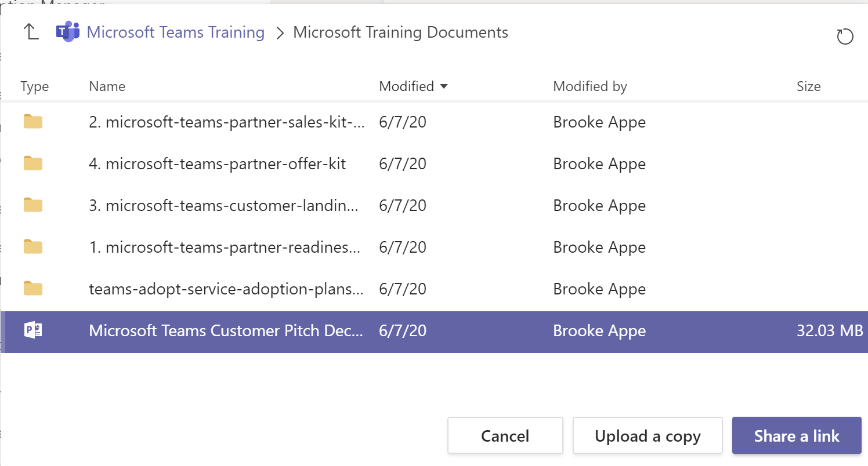The image size is (868, 466).
Task: Click 32.03 MB size value
Action: point(830,331)
